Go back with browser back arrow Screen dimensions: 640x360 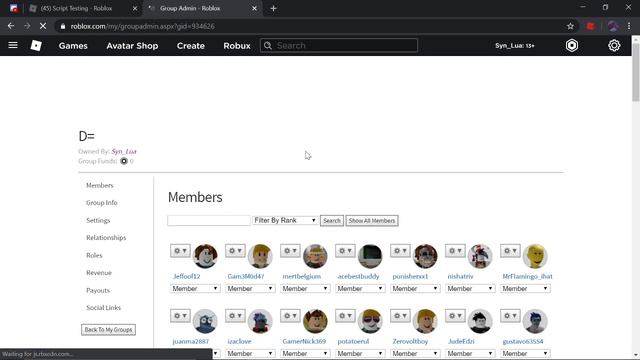coord(11,26)
